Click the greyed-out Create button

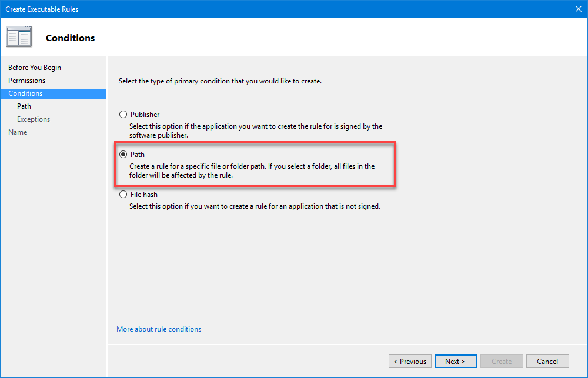(502, 362)
